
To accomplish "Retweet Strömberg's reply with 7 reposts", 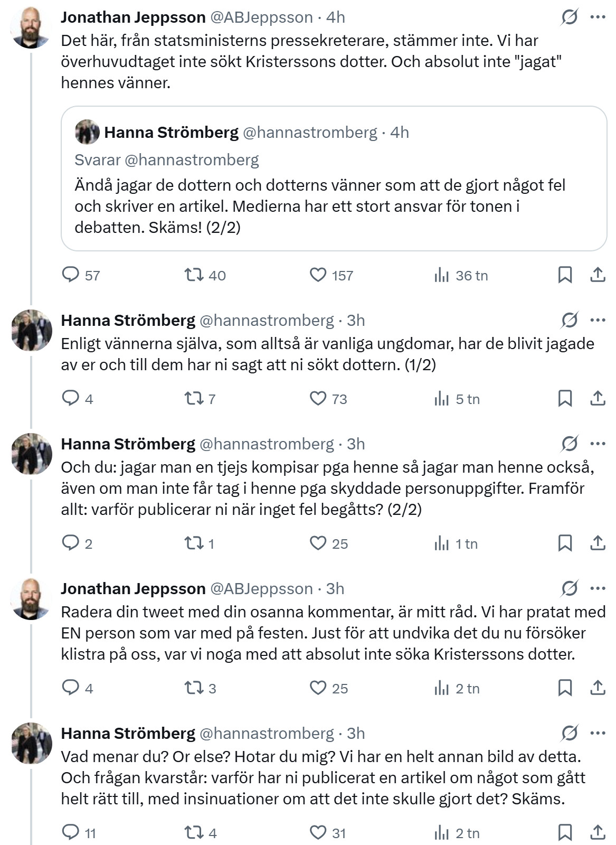I will click(193, 399).
